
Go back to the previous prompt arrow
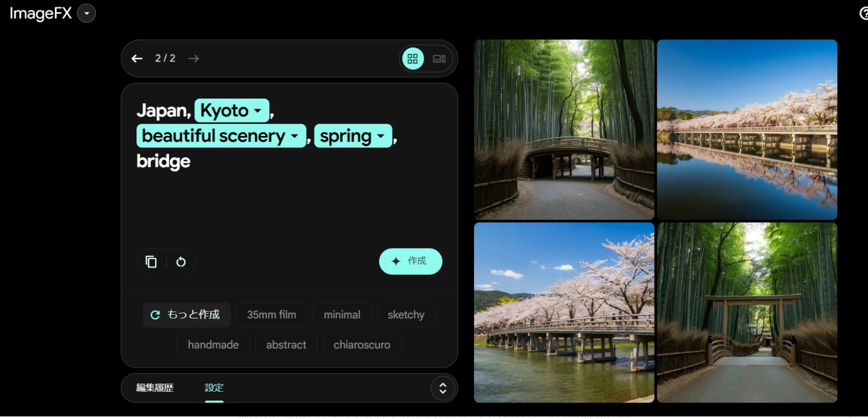coord(137,59)
